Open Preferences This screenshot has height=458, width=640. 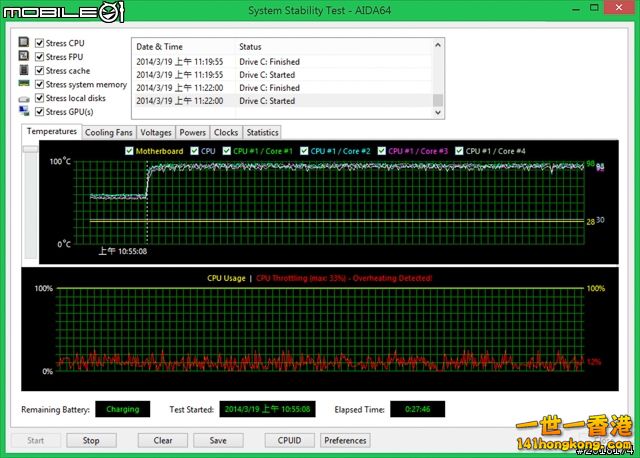tap(345, 440)
